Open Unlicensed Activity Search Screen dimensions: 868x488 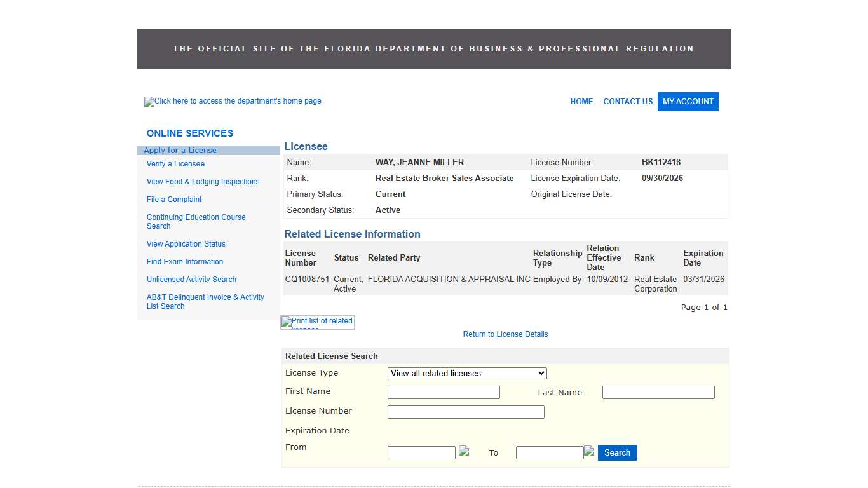pyautogui.click(x=191, y=279)
